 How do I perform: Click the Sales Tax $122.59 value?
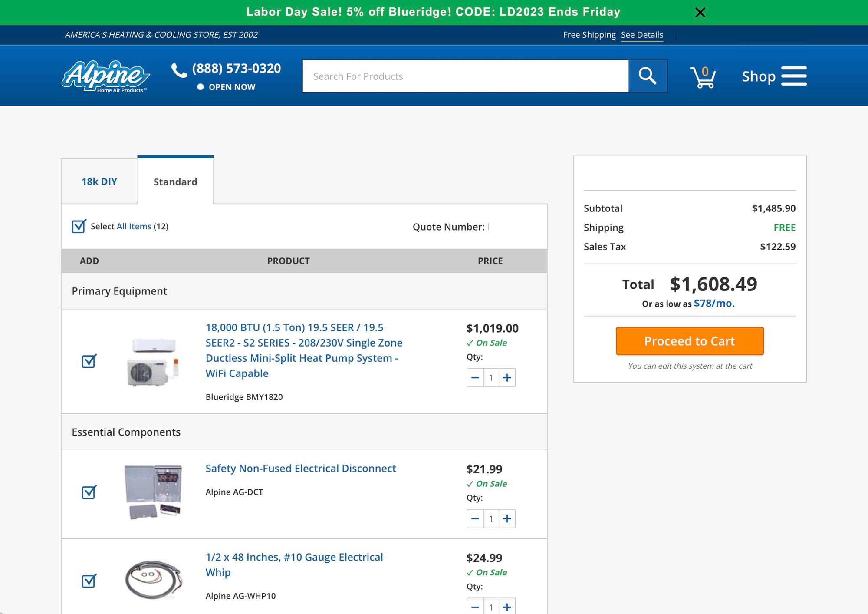pyautogui.click(x=778, y=247)
